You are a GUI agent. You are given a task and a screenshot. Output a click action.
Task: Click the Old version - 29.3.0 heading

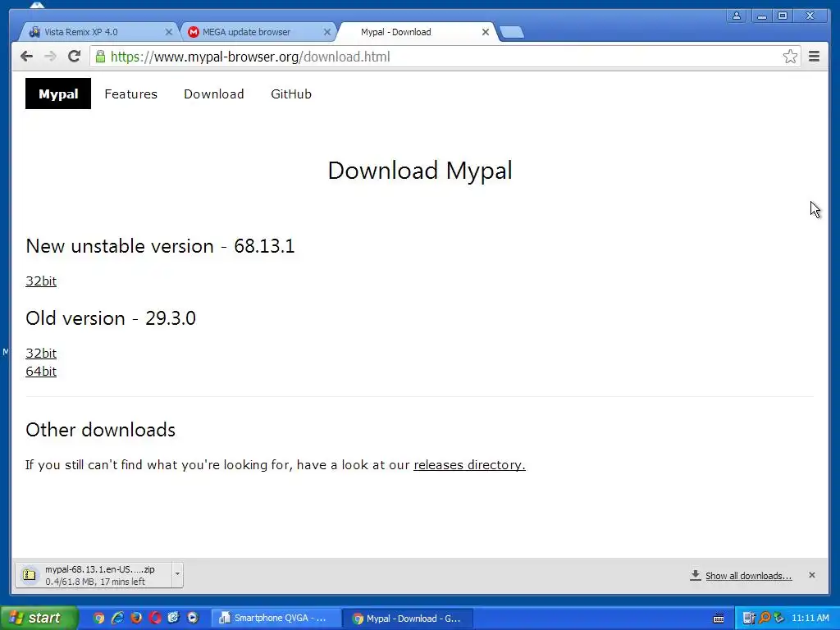point(111,318)
